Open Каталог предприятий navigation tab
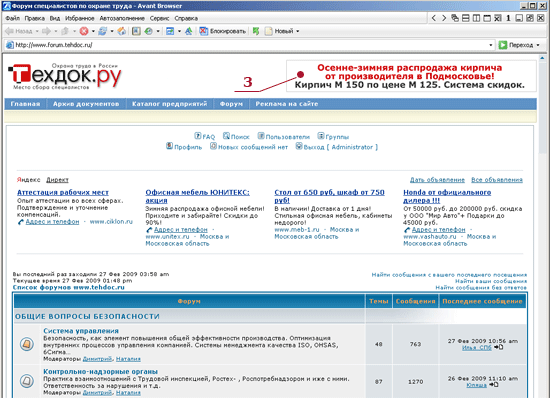 169,104
